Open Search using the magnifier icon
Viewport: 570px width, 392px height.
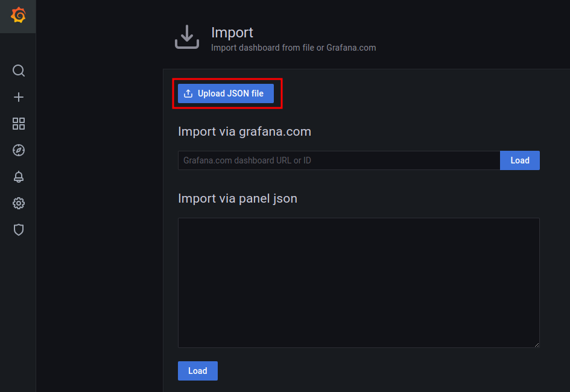click(x=18, y=71)
